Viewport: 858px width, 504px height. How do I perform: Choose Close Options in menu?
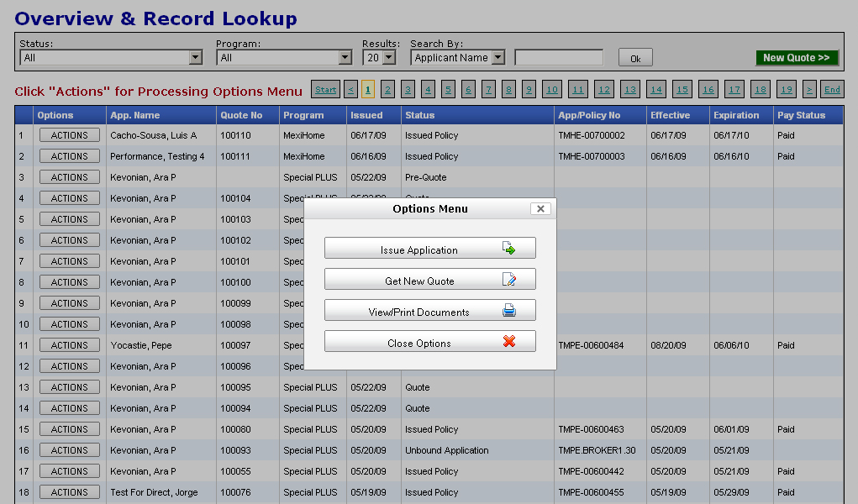(430, 342)
